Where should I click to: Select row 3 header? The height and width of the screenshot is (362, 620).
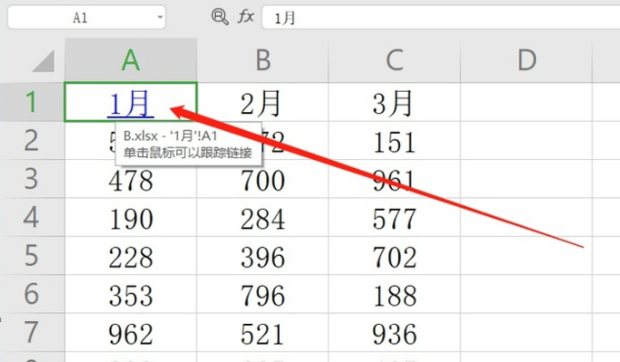[32, 179]
